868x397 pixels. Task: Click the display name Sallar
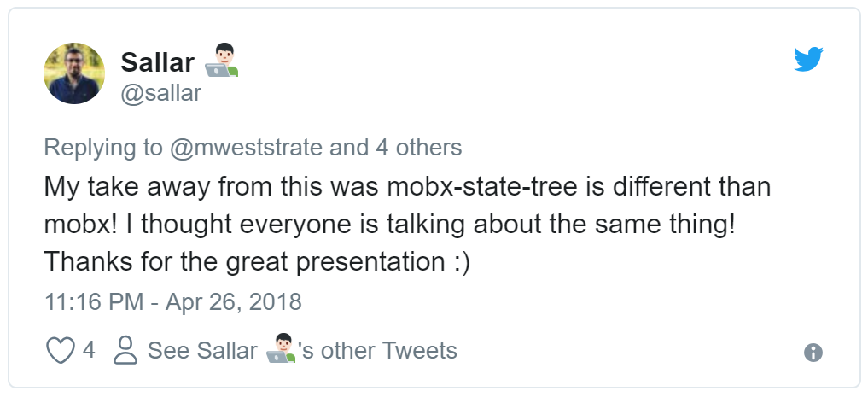(x=158, y=62)
